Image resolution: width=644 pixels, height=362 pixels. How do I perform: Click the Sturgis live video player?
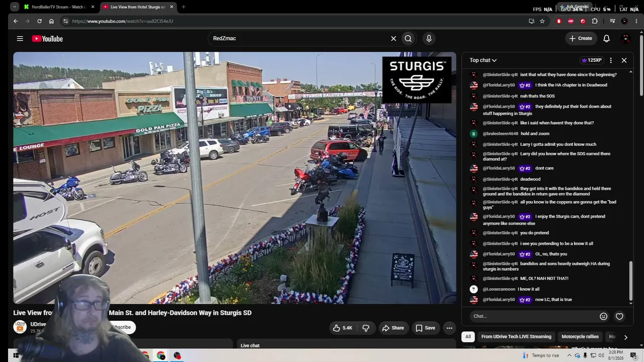(234, 178)
